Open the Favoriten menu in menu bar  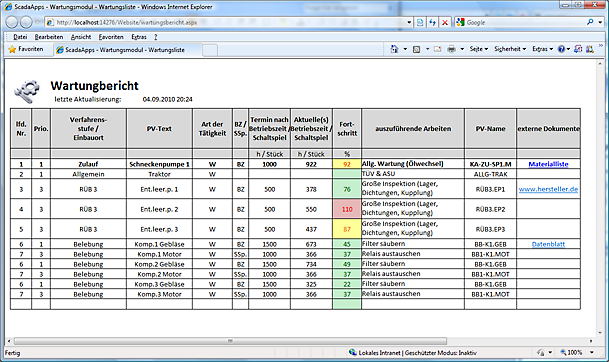point(111,37)
